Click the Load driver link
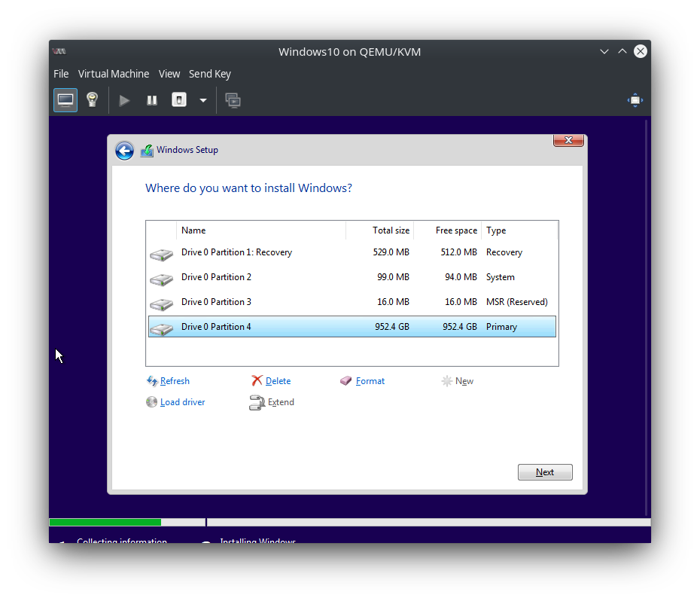 182,402
